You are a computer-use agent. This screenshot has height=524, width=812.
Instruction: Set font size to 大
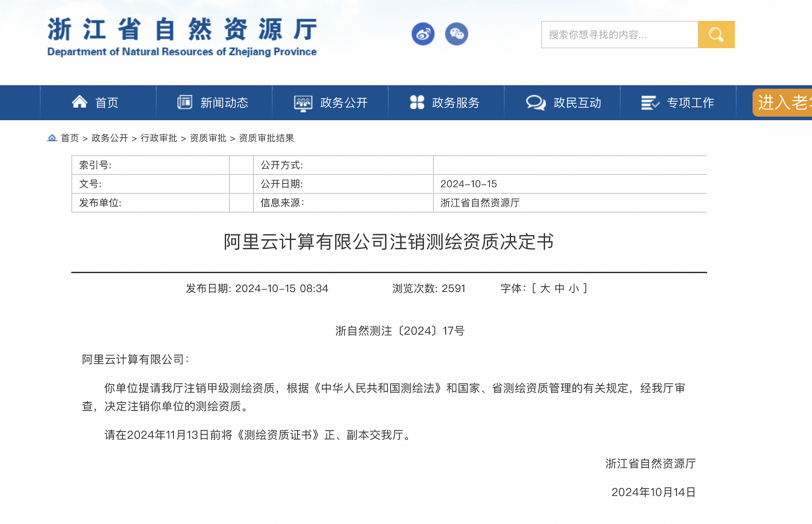[545, 288]
